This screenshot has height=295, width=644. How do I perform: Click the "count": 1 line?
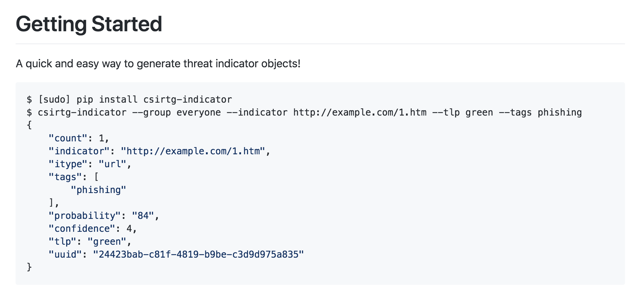[79, 138]
